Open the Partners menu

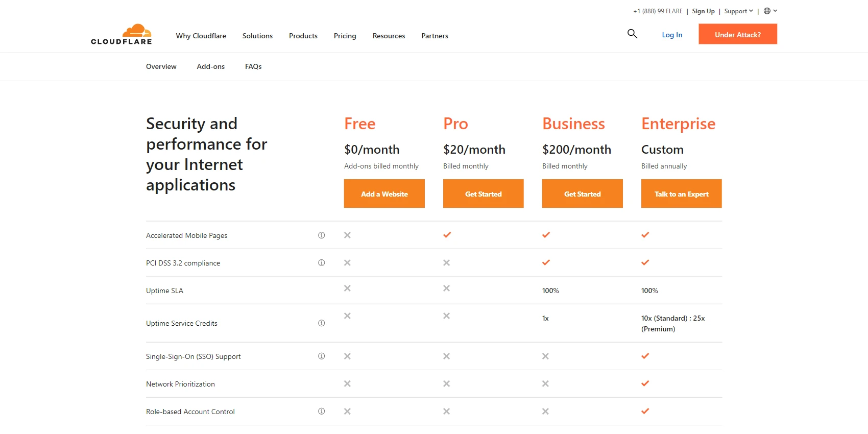pos(435,36)
